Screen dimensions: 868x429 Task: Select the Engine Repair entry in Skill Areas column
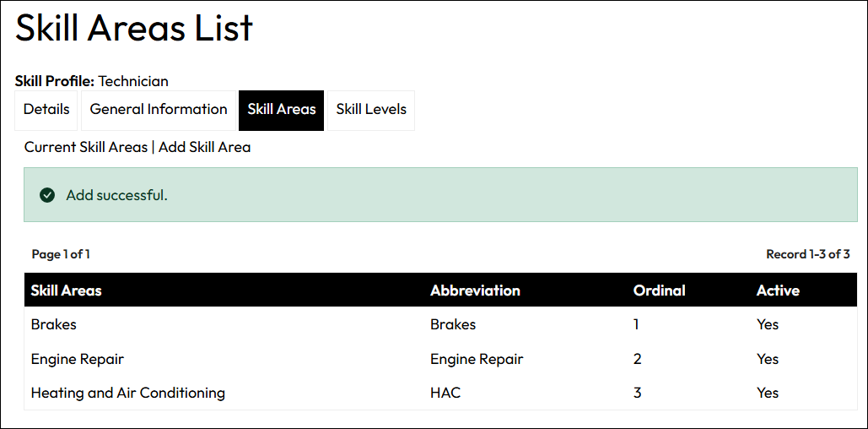pyautogui.click(x=78, y=359)
